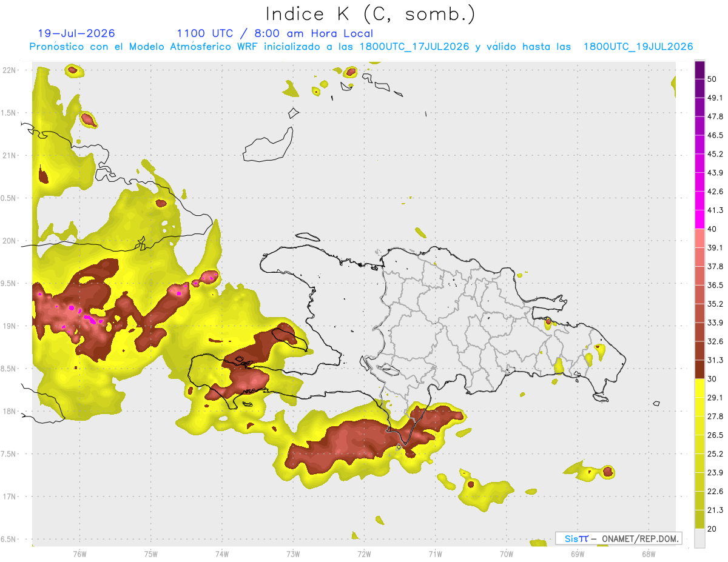Screen dimensions: 728x562
Task: Click the 'SisTT - ONAMET/REP.DOM.' logo box
Action: click(x=618, y=538)
